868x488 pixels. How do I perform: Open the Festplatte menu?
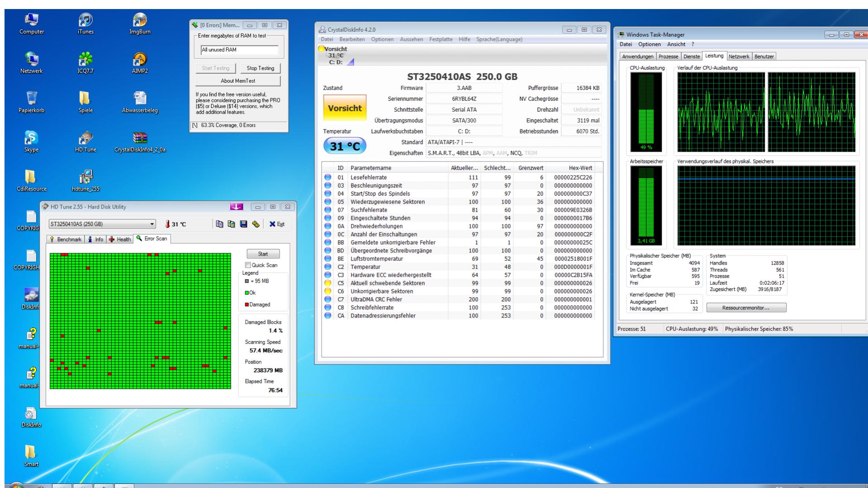click(441, 39)
